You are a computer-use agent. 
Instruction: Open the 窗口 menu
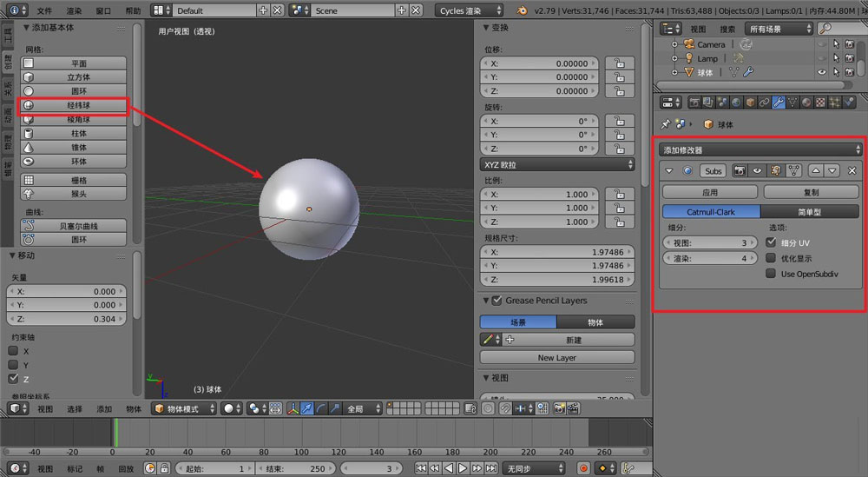[103, 10]
